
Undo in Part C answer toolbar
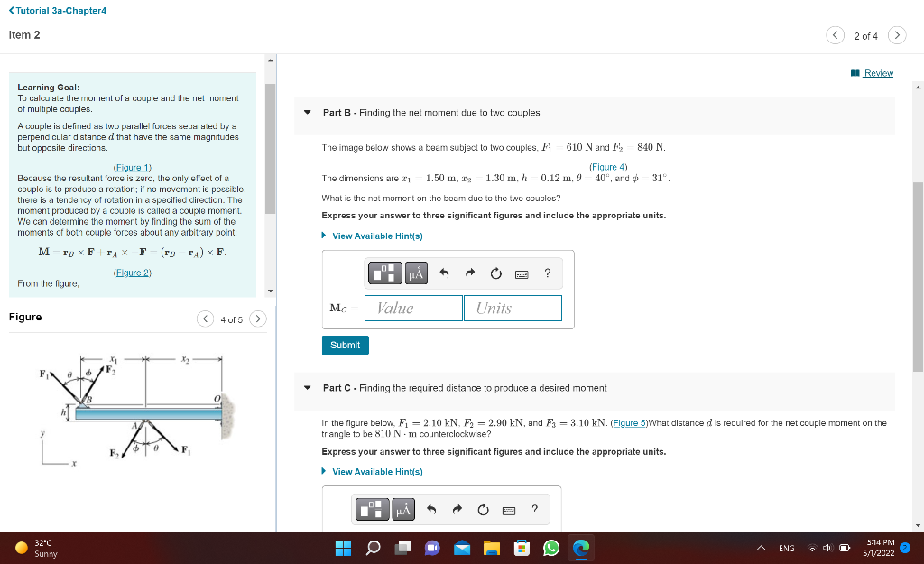point(431,509)
